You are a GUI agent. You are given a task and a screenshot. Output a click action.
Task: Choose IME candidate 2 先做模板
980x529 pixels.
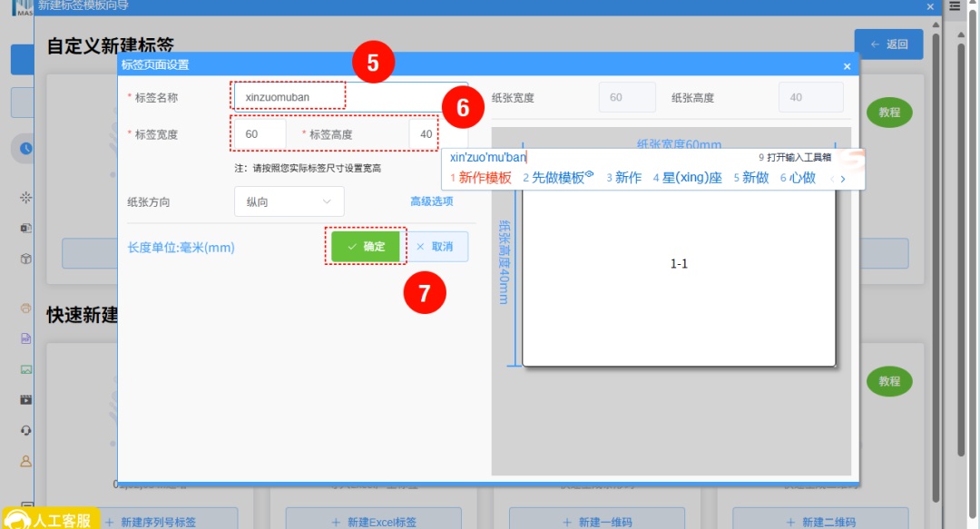pyautogui.click(x=557, y=178)
